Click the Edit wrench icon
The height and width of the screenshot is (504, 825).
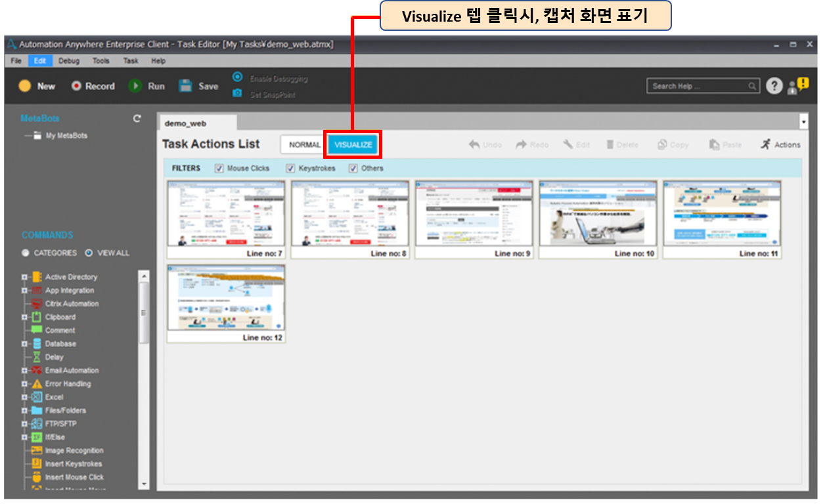tap(568, 144)
